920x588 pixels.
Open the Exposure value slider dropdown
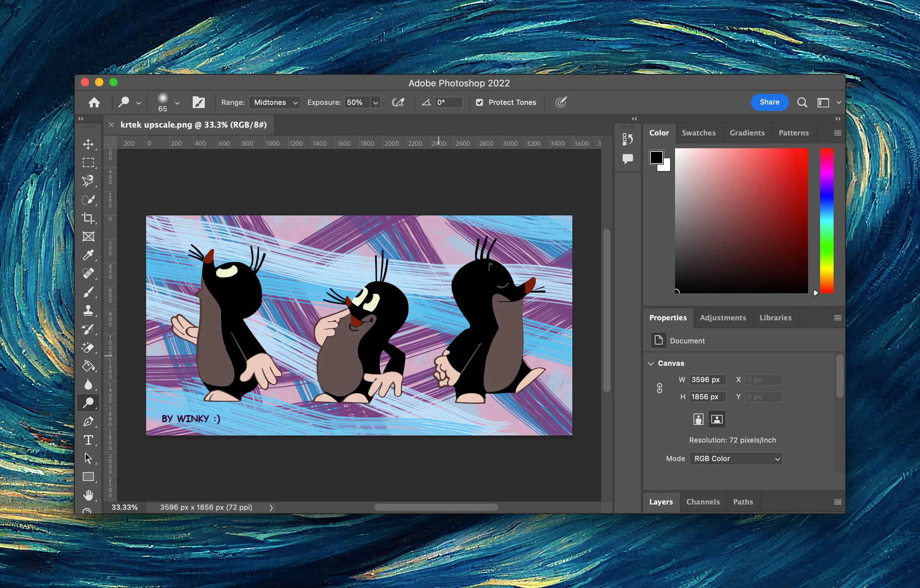click(375, 103)
